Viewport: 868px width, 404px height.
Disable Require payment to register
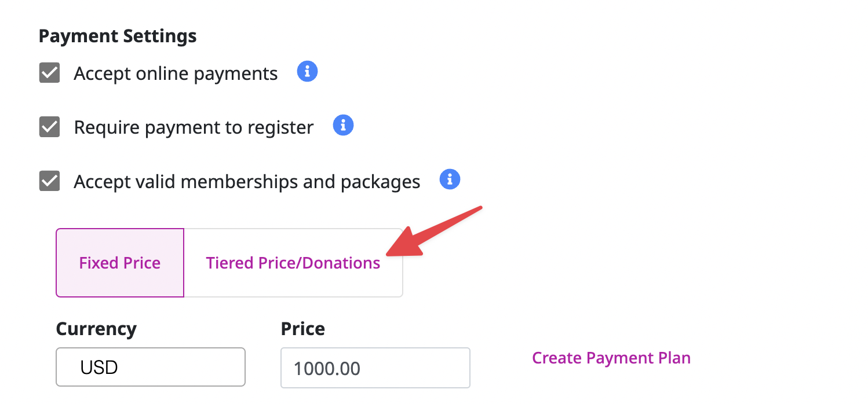[x=49, y=127]
